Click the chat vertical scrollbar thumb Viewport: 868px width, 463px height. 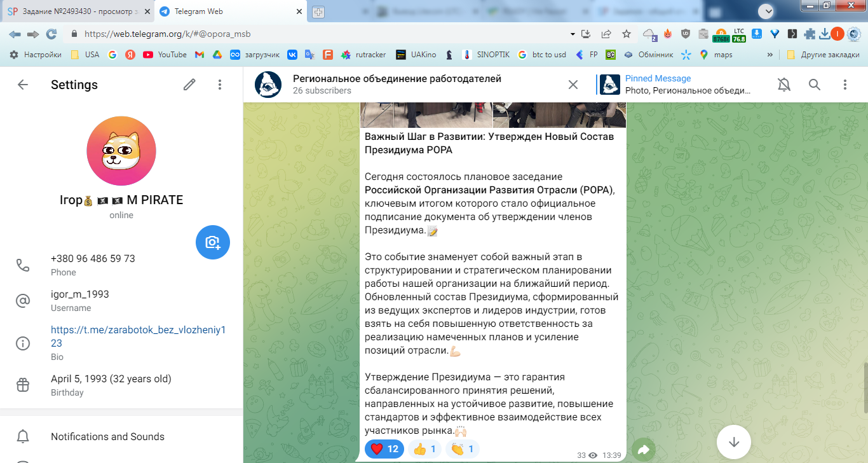pos(864,387)
